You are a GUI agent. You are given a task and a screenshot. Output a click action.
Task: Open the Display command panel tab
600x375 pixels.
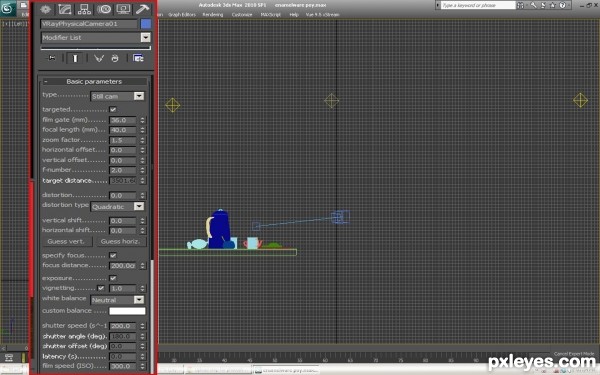pyautogui.click(x=123, y=10)
